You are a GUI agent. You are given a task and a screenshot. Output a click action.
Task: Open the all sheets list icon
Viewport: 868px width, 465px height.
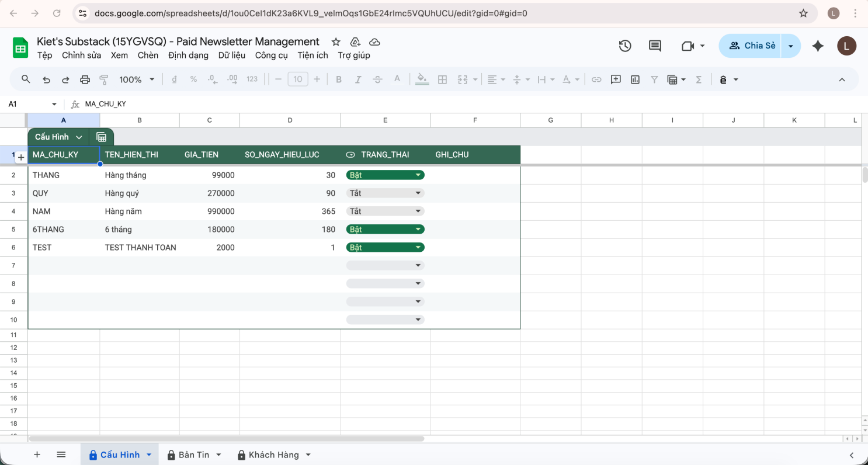pyautogui.click(x=61, y=454)
